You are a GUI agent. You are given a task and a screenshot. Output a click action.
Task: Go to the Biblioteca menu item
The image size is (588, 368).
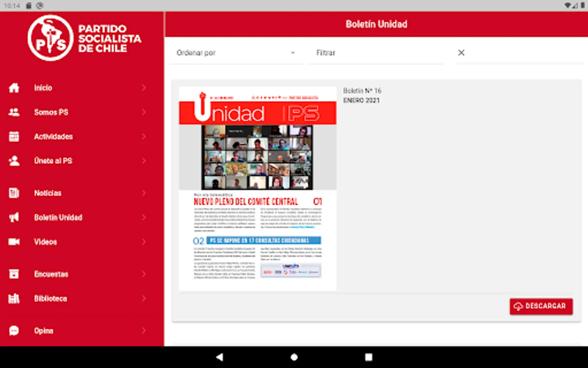click(82, 298)
